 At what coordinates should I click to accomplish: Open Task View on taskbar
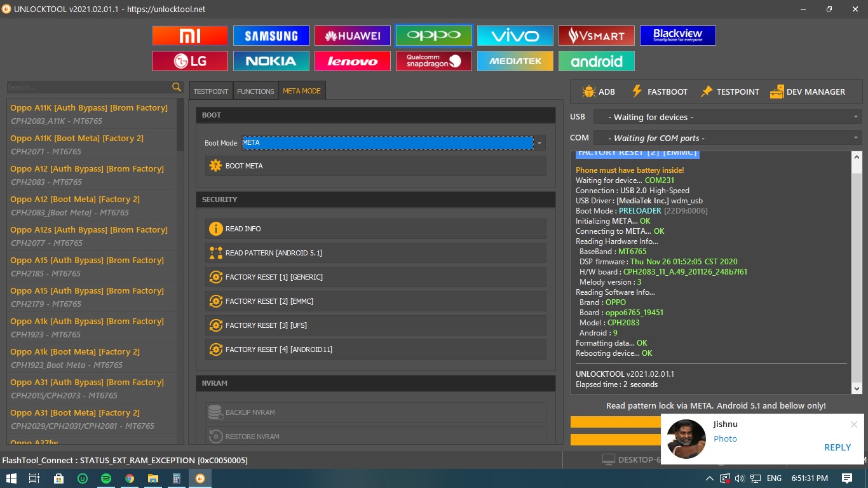(x=34, y=478)
